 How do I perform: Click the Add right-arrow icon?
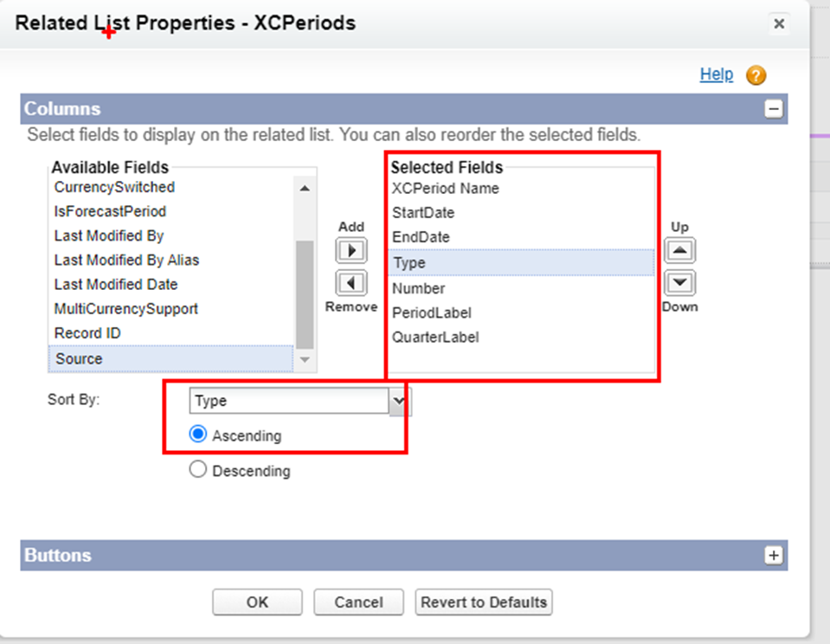[351, 250]
